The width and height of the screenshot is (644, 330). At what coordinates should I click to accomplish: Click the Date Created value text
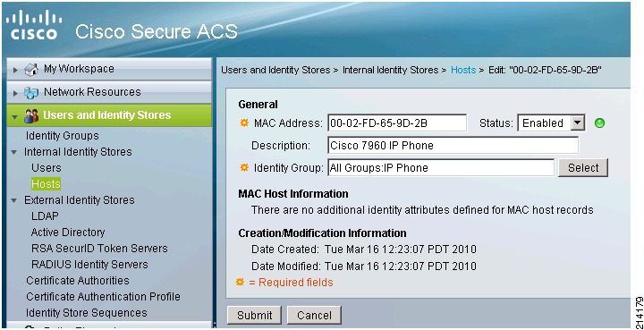click(x=401, y=250)
